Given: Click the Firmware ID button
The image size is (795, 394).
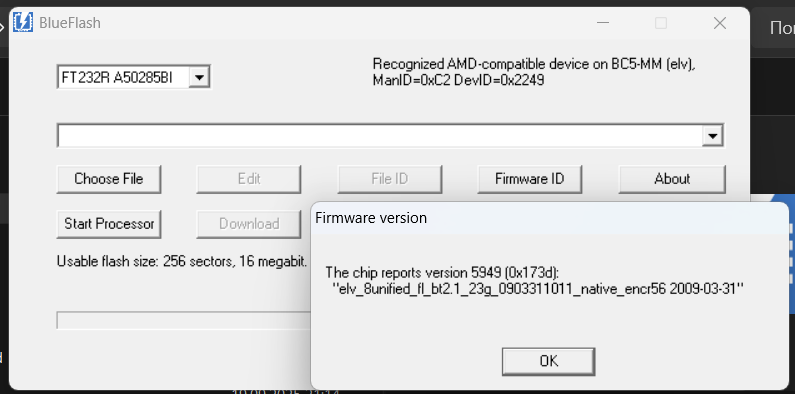Looking at the screenshot, I should point(530,179).
